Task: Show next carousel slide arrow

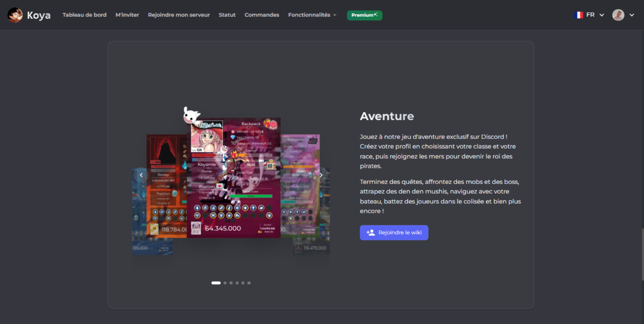Action: pyautogui.click(x=321, y=175)
